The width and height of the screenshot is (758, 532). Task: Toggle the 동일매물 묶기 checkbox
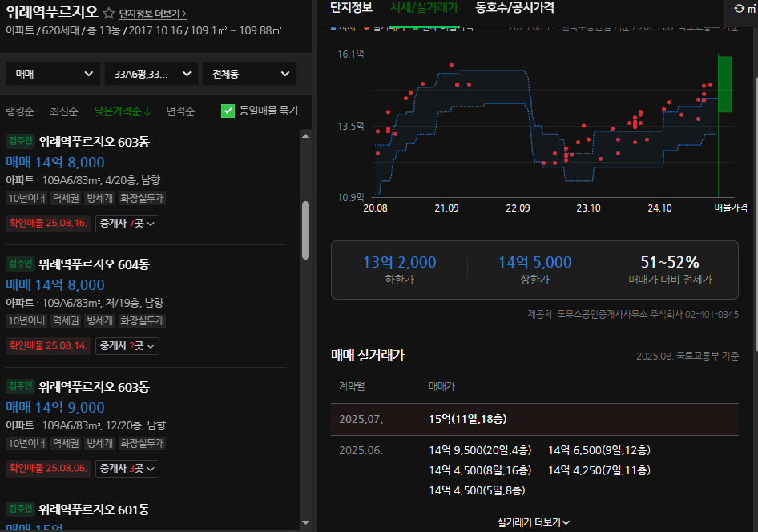pyautogui.click(x=228, y=111)
